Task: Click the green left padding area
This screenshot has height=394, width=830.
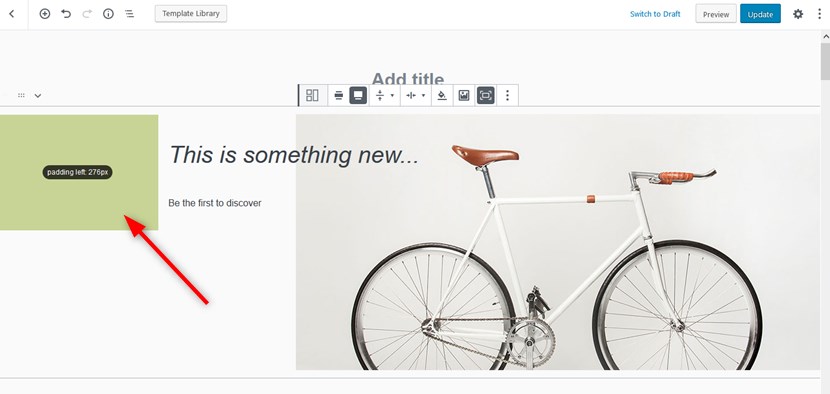Action: (x=79, y=173)
